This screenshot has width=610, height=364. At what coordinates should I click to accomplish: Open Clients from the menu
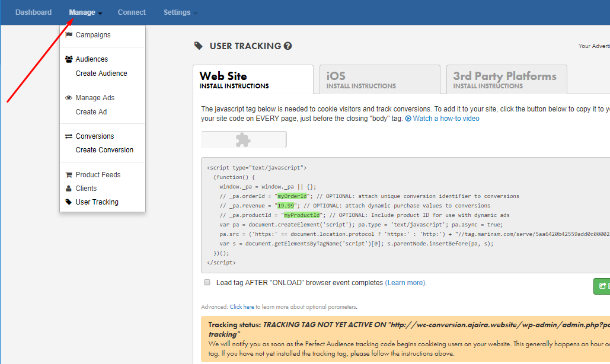[x=86, y=189]
